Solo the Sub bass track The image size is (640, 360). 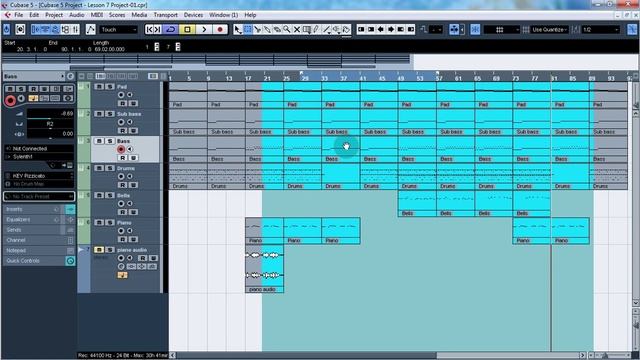point(109,113)
